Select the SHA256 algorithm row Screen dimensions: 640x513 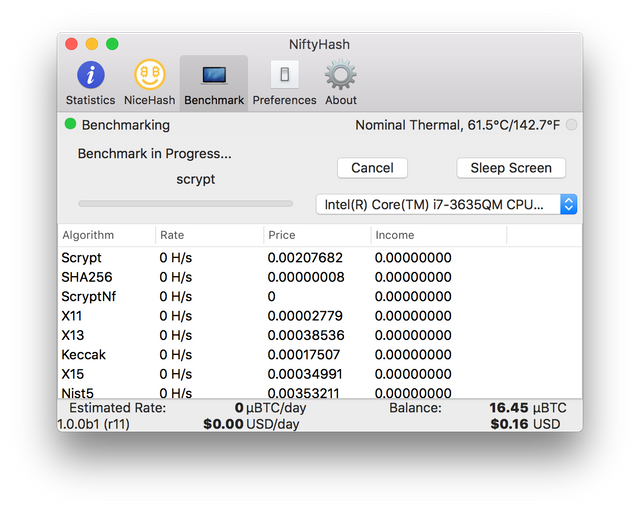pos(320,277)
